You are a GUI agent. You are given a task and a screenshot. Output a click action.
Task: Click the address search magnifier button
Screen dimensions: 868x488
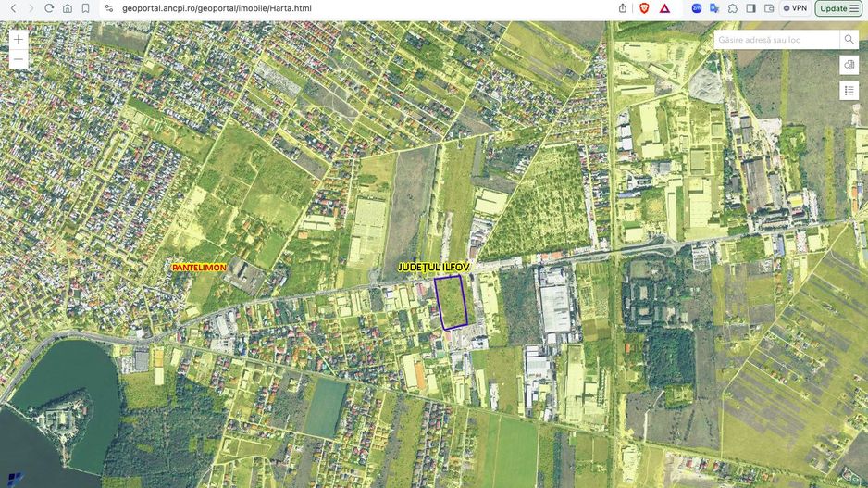849,40
